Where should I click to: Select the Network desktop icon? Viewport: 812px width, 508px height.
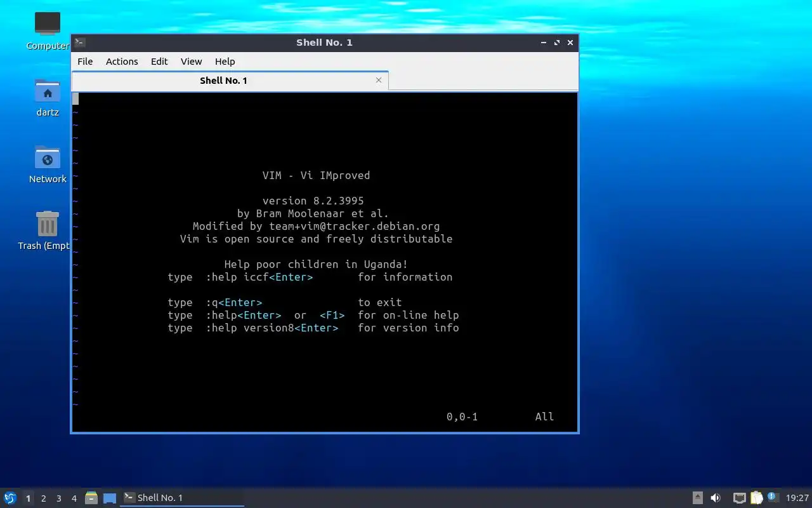click(x=48, y=157)
